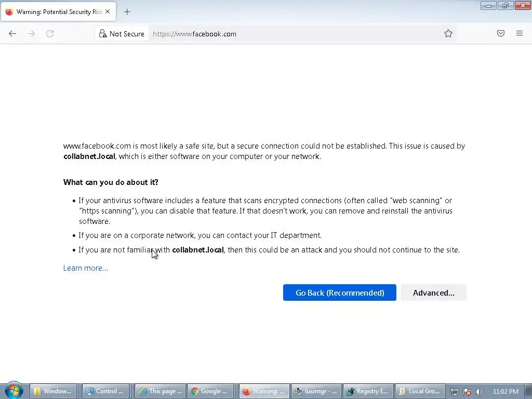Switch to Control Panel taskbar item
This screenshot has height=399, width=532.
[x=105, y=391]
